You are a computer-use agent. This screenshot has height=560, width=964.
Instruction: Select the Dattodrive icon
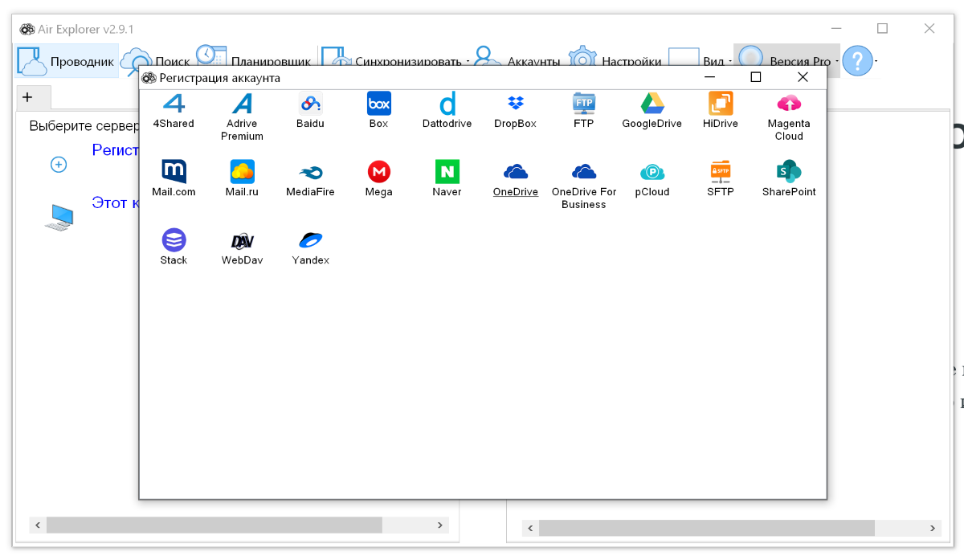tap(447, 104)
